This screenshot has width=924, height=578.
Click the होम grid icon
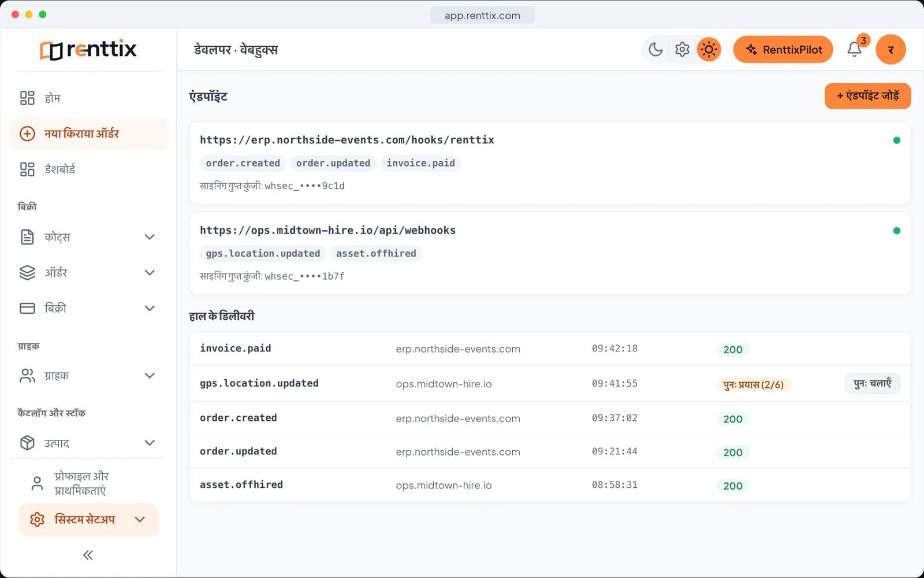[x=27, y=98]
